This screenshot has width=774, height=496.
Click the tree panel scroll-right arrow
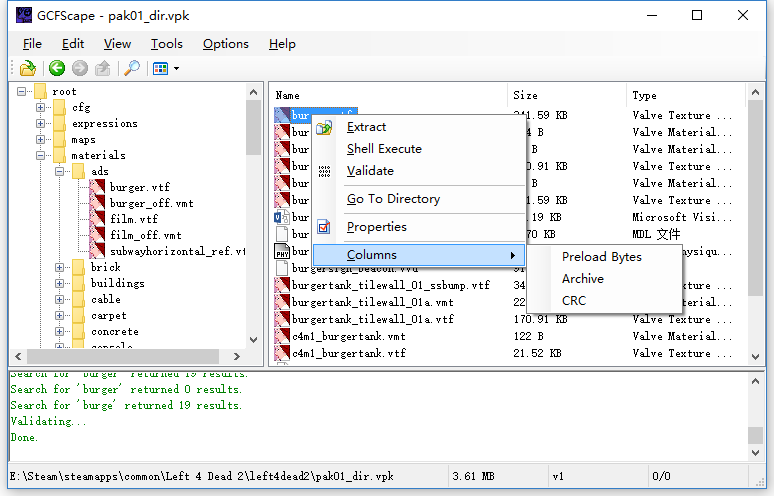[x=237, y=356]
